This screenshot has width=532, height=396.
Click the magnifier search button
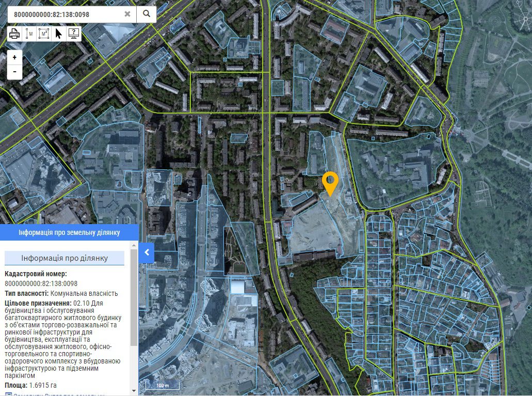pyautogui.click(x=147, y=14)
